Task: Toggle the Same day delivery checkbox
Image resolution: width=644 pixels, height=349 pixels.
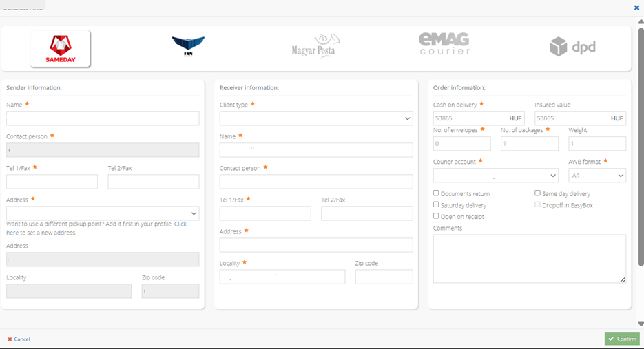Action: (538, 193)
